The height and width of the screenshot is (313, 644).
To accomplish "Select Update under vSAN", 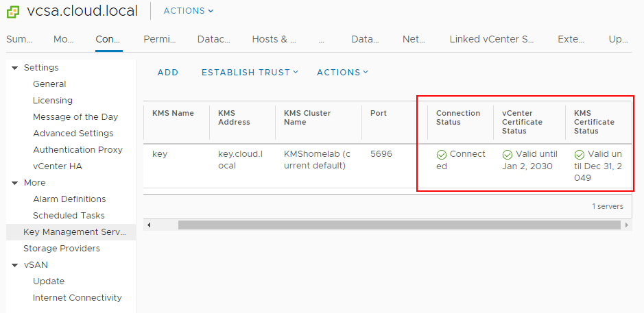I will 49,281.
